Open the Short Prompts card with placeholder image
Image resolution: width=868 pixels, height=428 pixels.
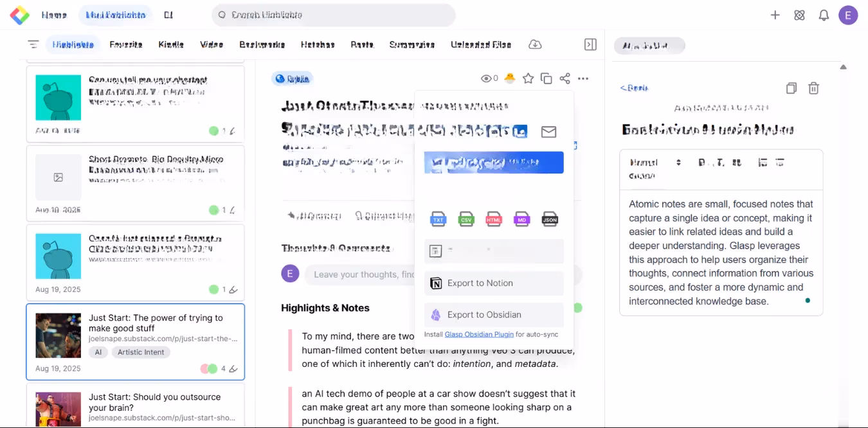(136, 183)
